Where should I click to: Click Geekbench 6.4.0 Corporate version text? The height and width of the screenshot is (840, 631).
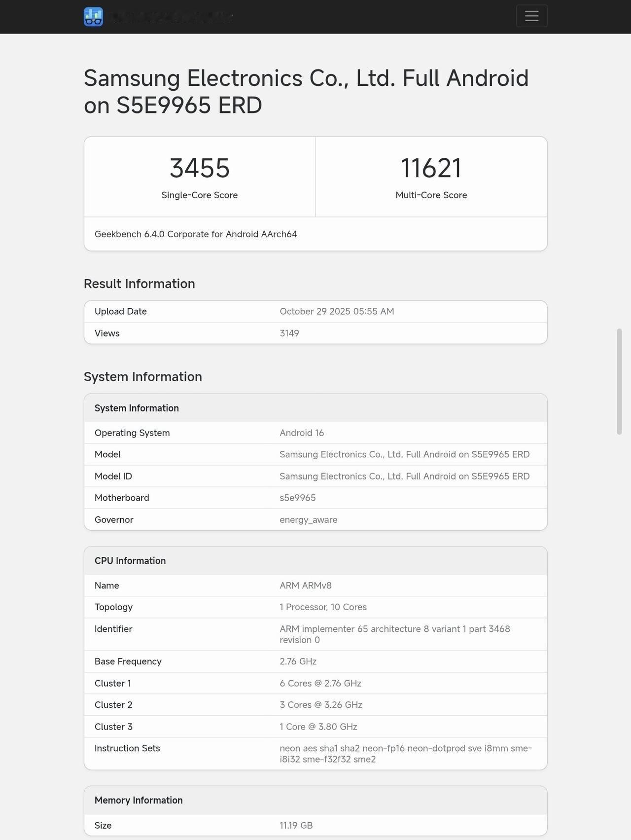(x=196, y=234)
